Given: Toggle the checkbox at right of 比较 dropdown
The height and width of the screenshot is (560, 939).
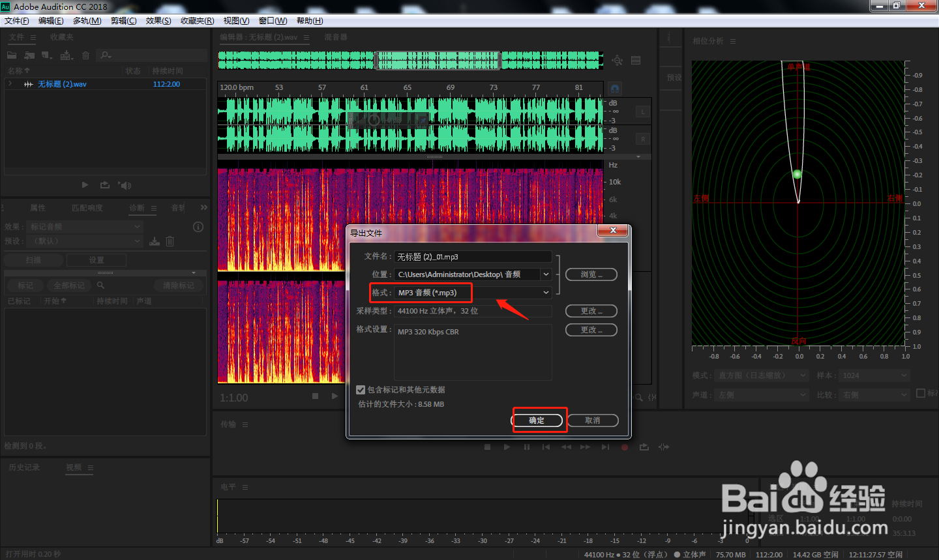Looking at the screenshot, I should click(x=921, y=393).
